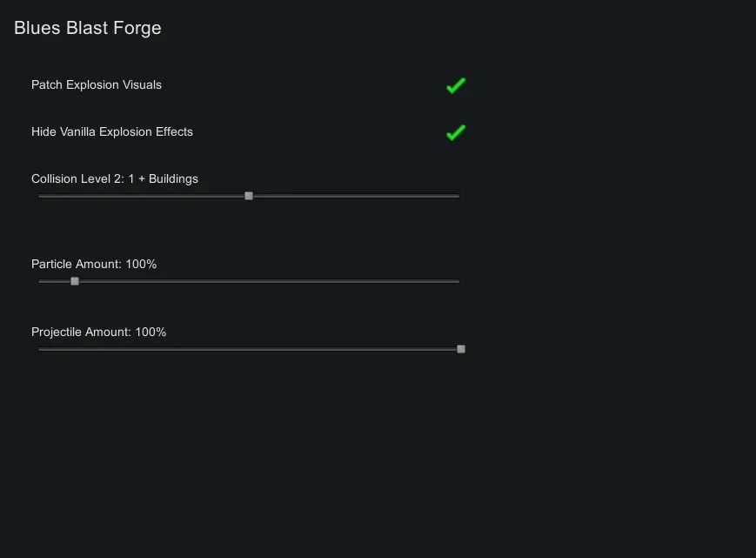Click the Blues Blast Forge title
This screenshot has width=756, height=558.
pyautogui.click(x=88, y=28)
